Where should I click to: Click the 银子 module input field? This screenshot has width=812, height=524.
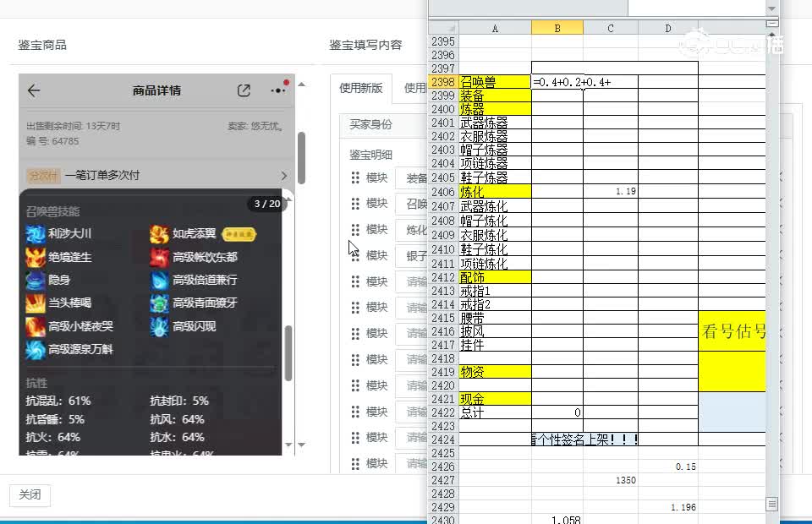point(411,255)
